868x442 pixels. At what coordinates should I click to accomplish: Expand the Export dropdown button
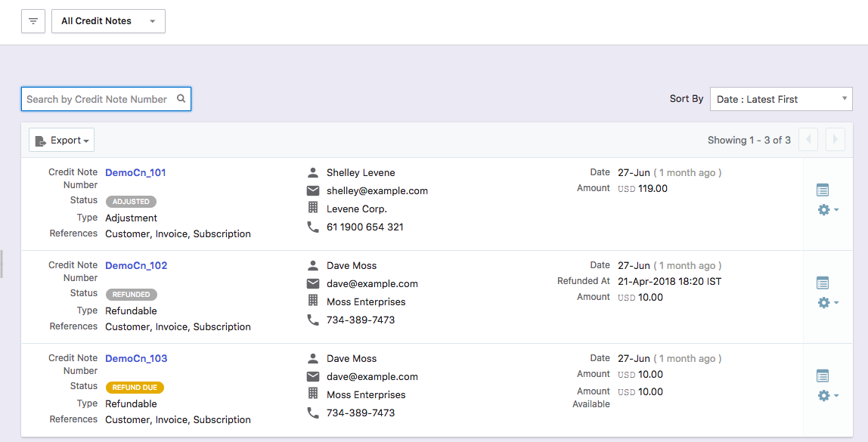click(61, 140)
